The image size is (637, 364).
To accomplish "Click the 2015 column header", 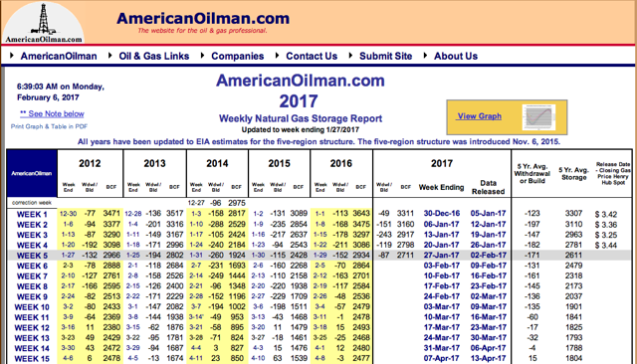I will pos(279,163).
